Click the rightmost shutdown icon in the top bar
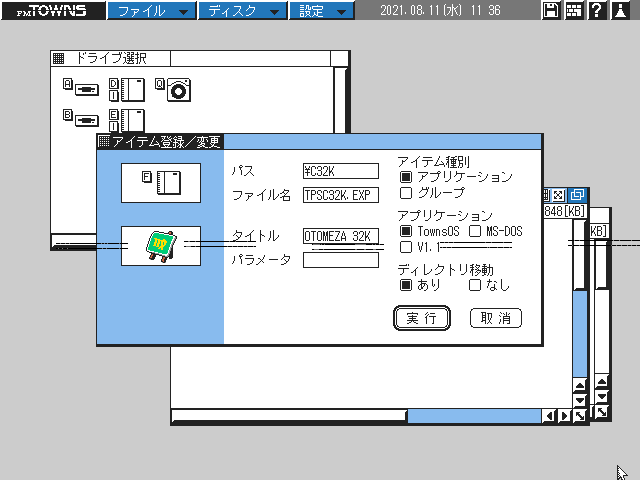 coord(620,10)
